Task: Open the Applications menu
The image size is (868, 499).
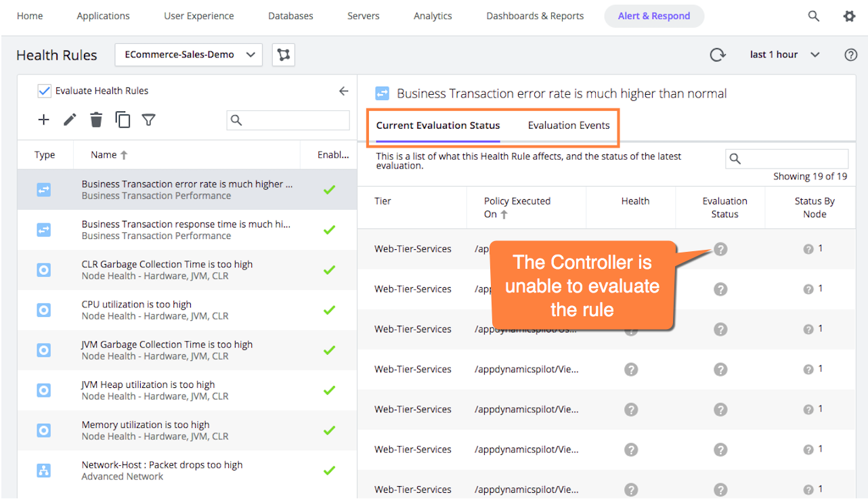Action: [x=103, y=16]
